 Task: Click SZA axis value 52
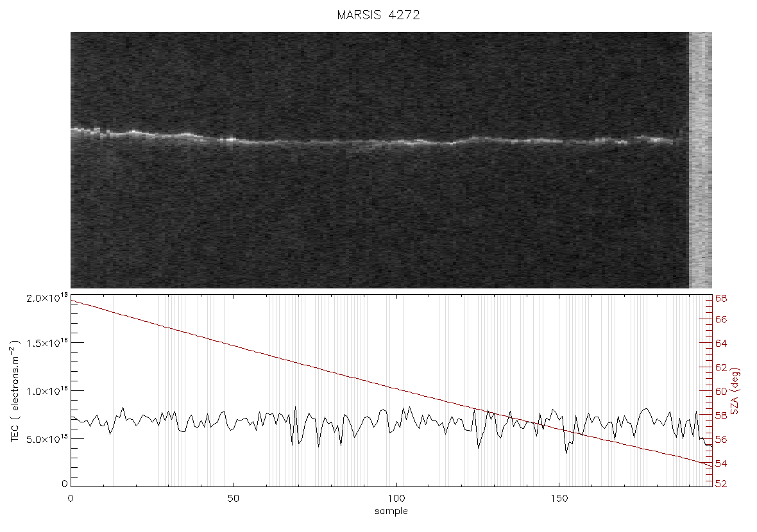point(721,484)
